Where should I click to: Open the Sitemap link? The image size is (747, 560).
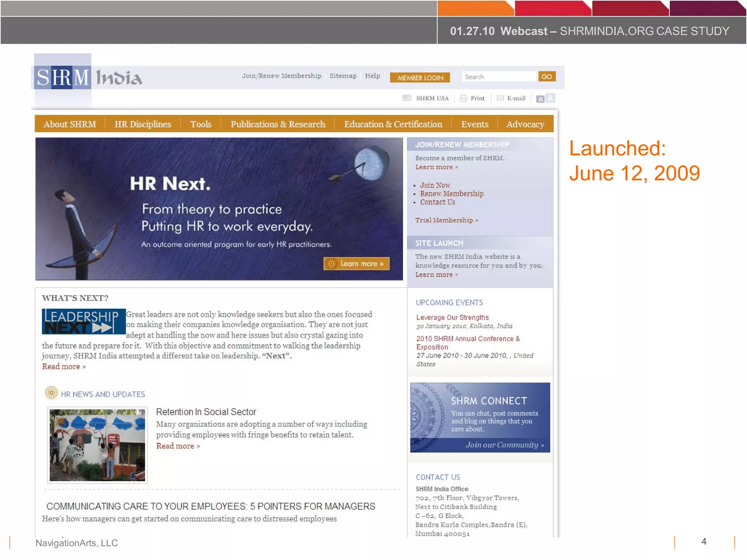tap(343, 76)
